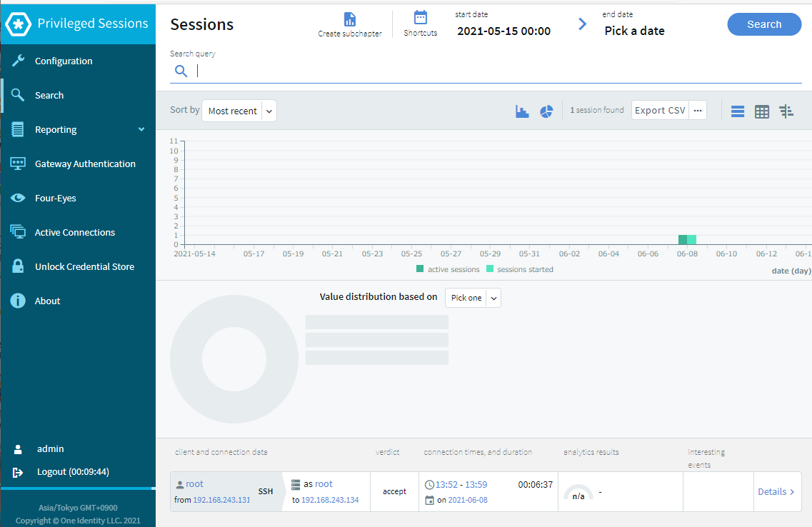Viewport: 812px width, 527px height.
Task: Open Value distribution Pick one dropdown
Action: [473, 298]
